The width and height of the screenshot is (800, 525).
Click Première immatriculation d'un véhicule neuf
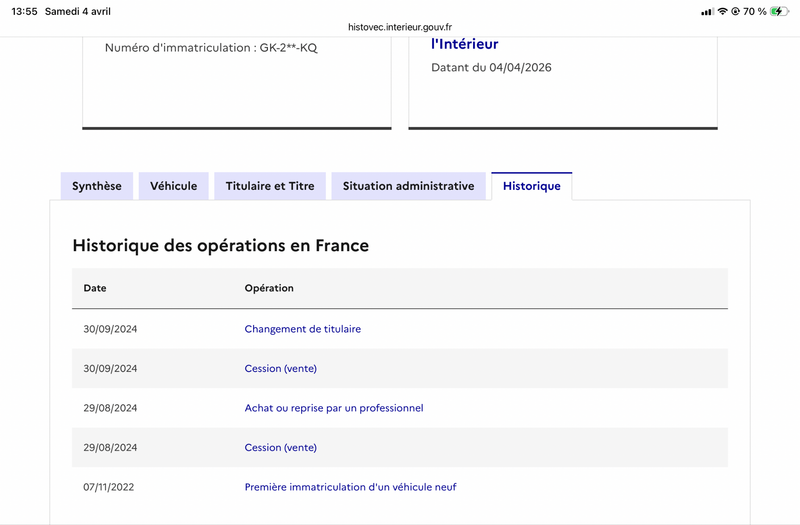click(x=350, y=487)
